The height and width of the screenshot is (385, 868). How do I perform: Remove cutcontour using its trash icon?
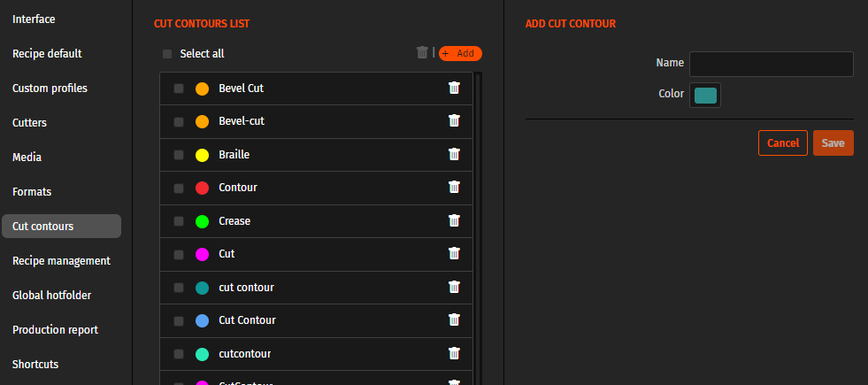coord(454,353)
